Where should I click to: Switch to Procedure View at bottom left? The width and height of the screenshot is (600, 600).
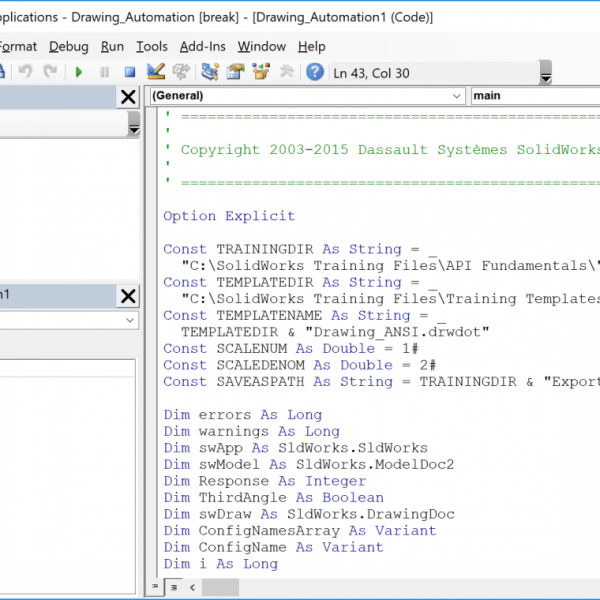[155, 587]
